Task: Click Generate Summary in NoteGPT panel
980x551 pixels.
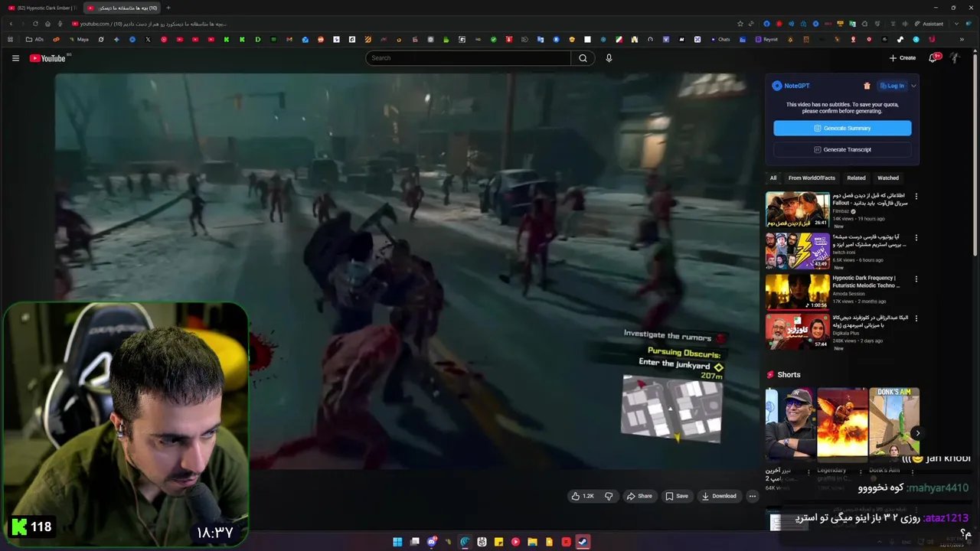Action: click(842, 128)
